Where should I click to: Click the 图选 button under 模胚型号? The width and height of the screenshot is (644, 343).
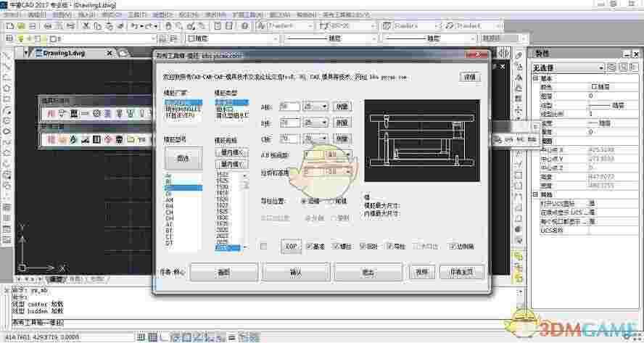tap(183, 159)
